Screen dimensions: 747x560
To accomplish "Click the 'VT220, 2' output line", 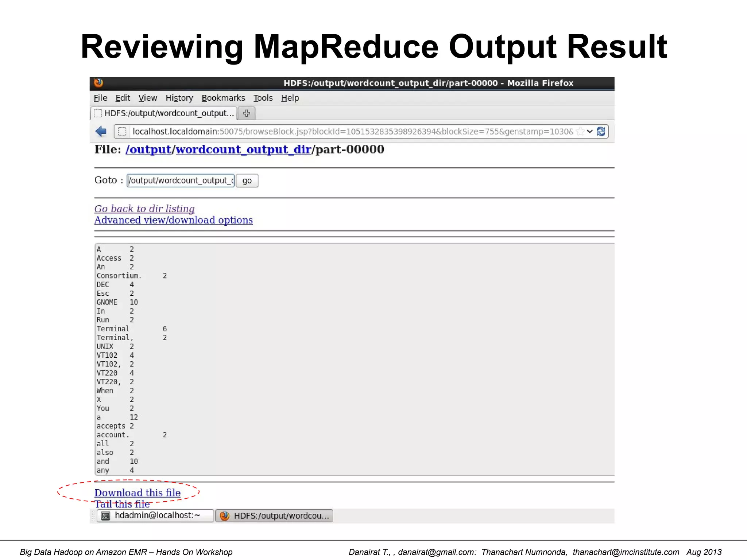I will click(x=115, y=382).
